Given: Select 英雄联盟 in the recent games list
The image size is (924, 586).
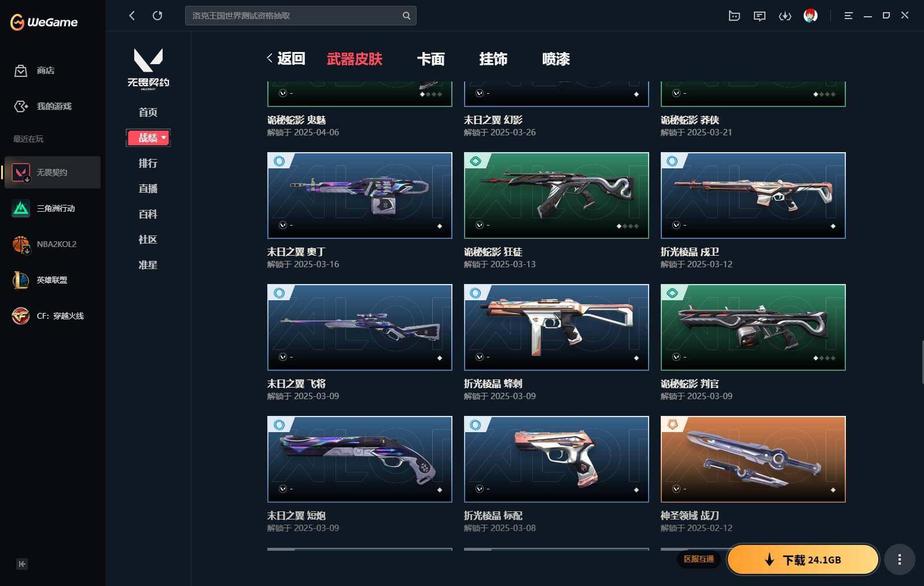Looking at the screenshot, I should pos(53,280).
